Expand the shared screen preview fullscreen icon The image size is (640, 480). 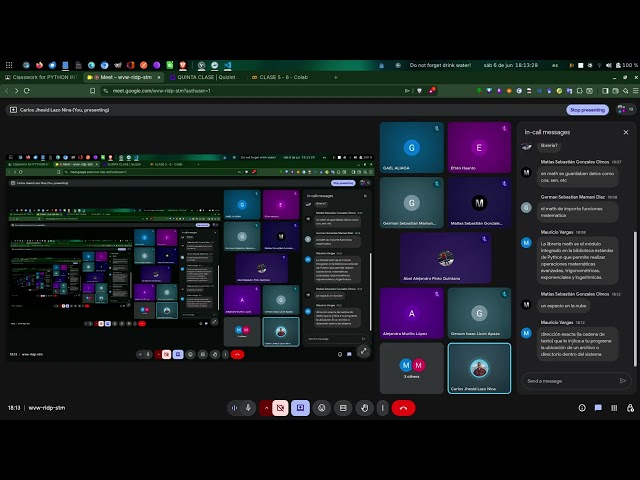(363, 351)
